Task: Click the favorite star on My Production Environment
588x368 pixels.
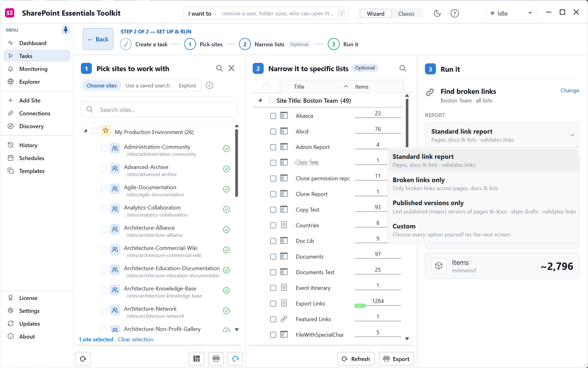Action: point(106,131)
